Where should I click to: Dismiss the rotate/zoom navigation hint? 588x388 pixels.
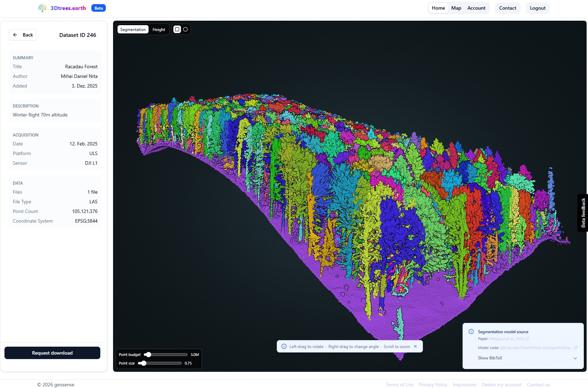(415, 346)
